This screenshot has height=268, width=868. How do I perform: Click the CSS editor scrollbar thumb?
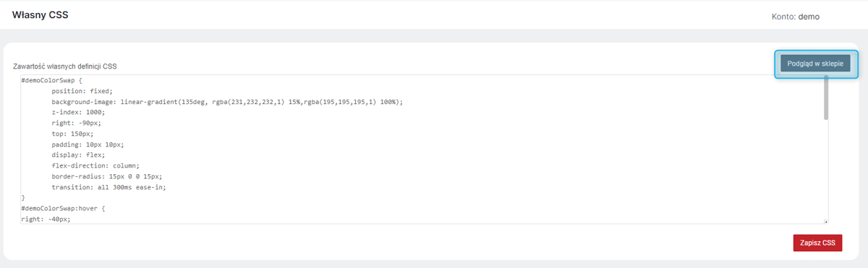(x=825, y=97)
